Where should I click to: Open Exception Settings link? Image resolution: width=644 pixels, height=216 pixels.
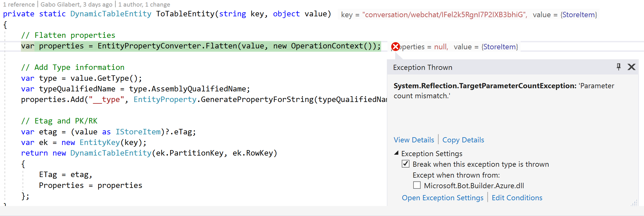point(442,198)
